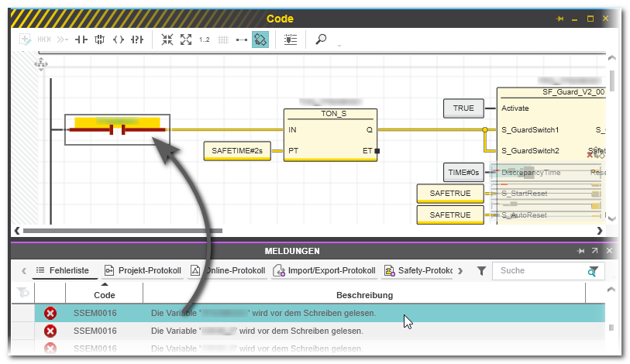The width and height of the screenshot is (630, 364).
Task: Click the Suche search field
Action: [541, 271]
